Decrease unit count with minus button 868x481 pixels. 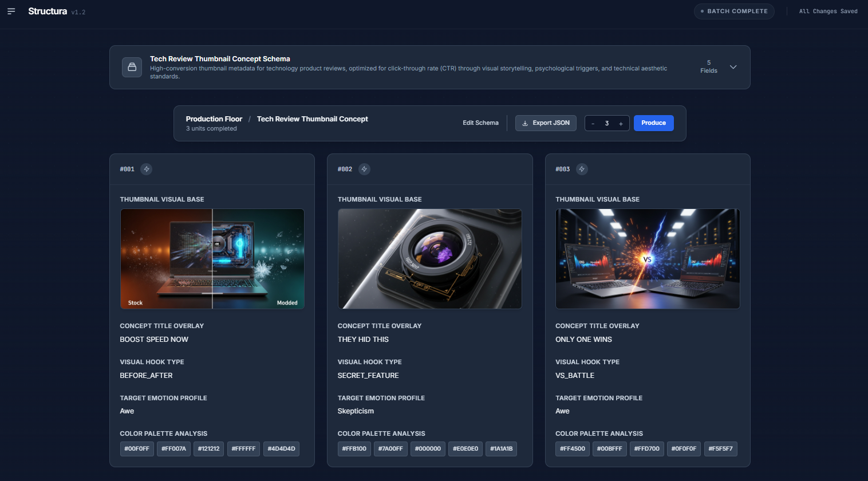(593, 124)
